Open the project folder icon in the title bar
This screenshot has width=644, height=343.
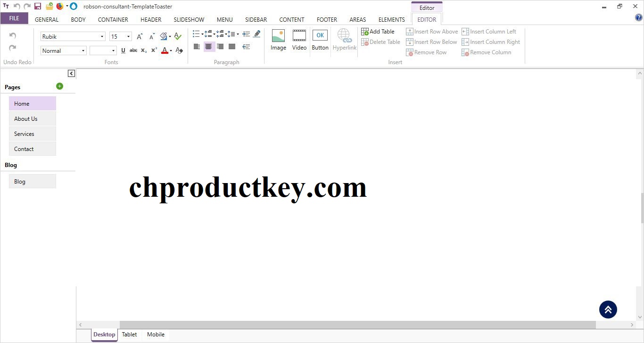pyautogui.click(x=49, y=6)
